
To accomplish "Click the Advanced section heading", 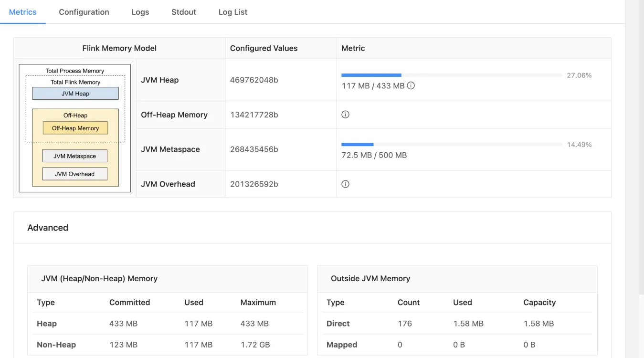I will tap(48, 228).
